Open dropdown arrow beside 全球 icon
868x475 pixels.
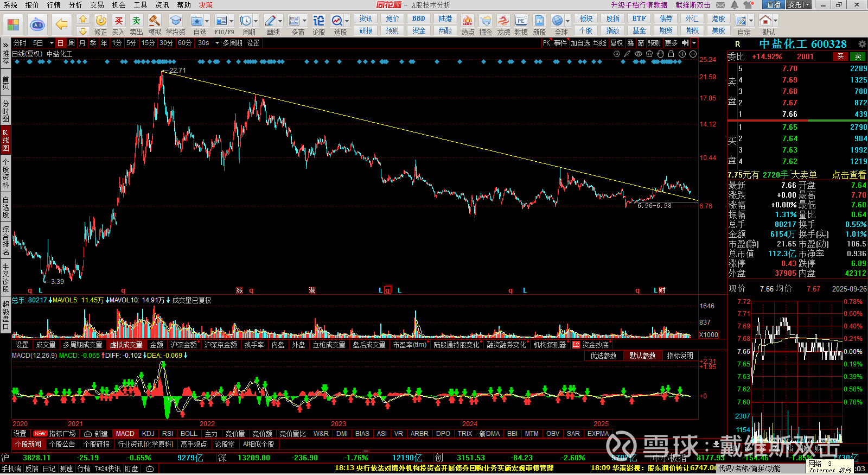[567, 21]
